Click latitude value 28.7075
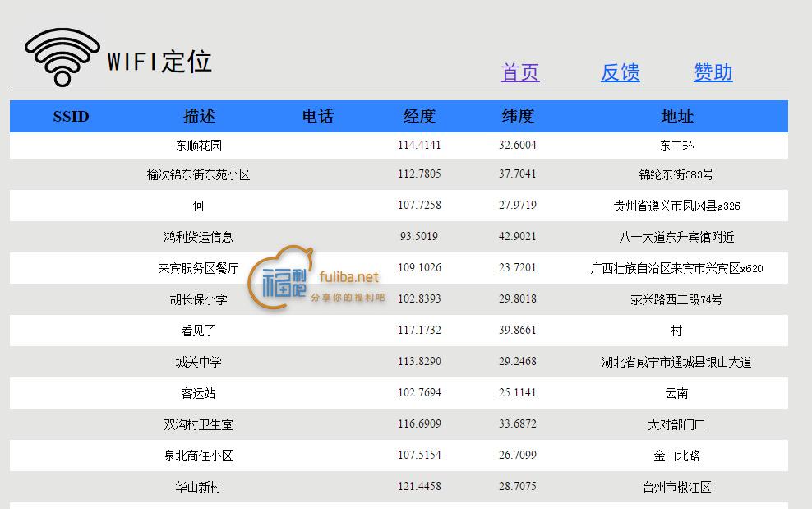The width and height of the screenshot is (812, 509). click(518, 486)
